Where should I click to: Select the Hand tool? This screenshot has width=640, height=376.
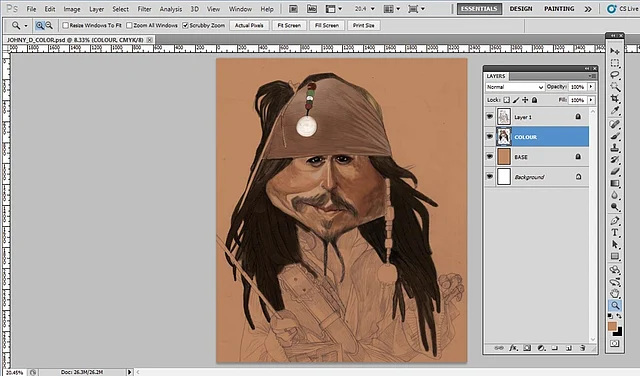pos(615,294)
